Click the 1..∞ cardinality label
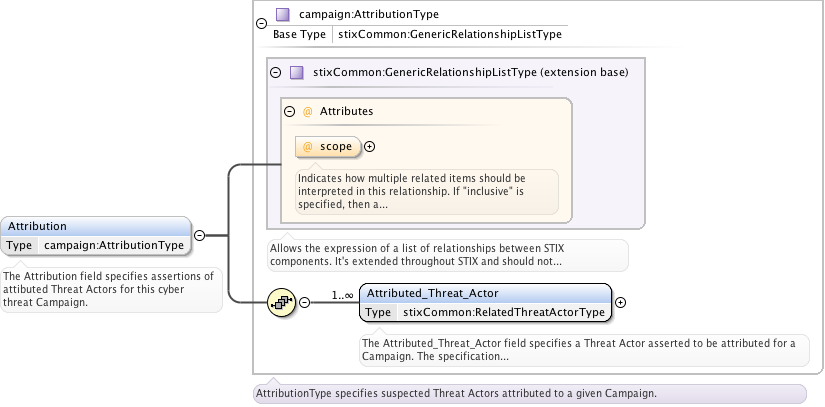This screenshot has height=407, width=825. (342, 295)
